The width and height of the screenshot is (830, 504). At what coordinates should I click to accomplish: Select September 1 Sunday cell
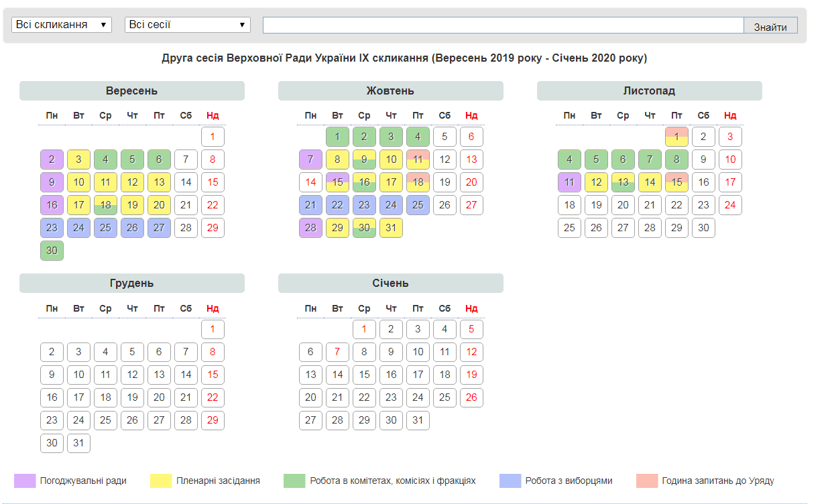point(213,137)
